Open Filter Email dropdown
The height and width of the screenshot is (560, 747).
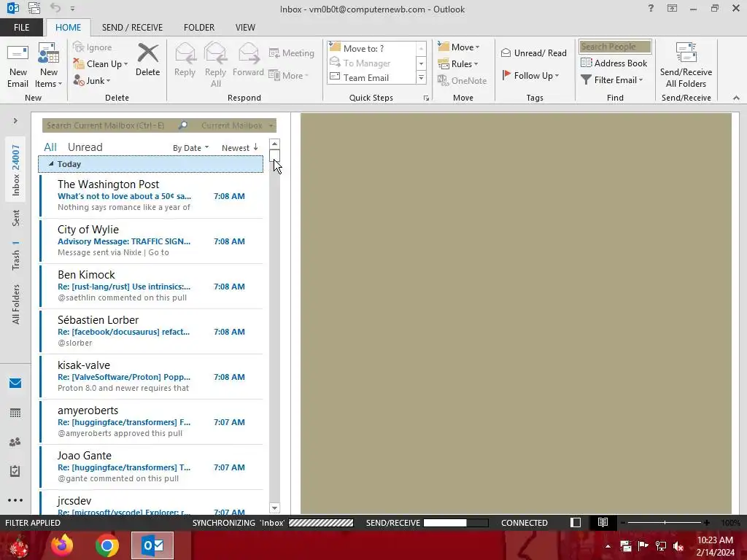[x=612, y=80]
